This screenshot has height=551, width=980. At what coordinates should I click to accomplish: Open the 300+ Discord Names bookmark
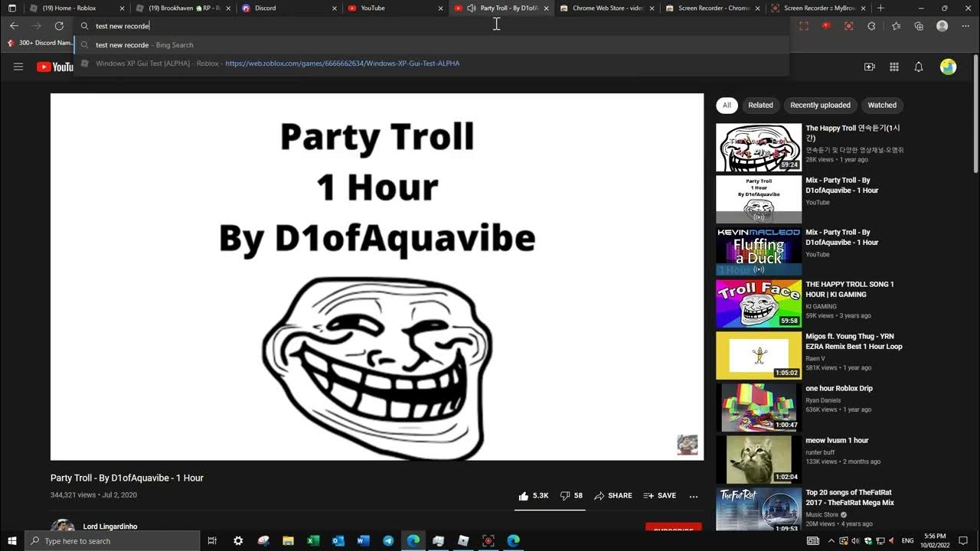tap(40, 43)
